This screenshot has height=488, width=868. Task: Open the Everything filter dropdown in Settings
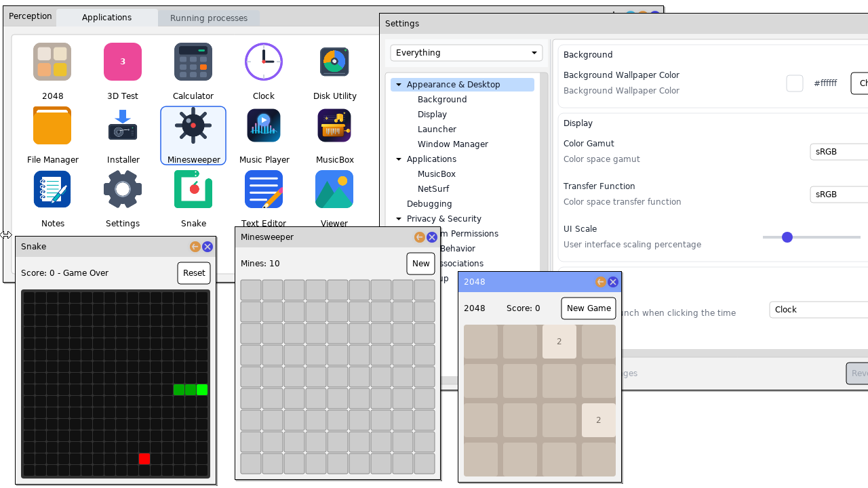tap(467, 53)
